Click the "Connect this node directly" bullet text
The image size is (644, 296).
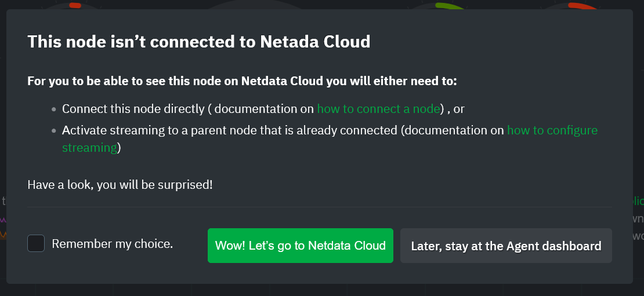coord(133,109)
